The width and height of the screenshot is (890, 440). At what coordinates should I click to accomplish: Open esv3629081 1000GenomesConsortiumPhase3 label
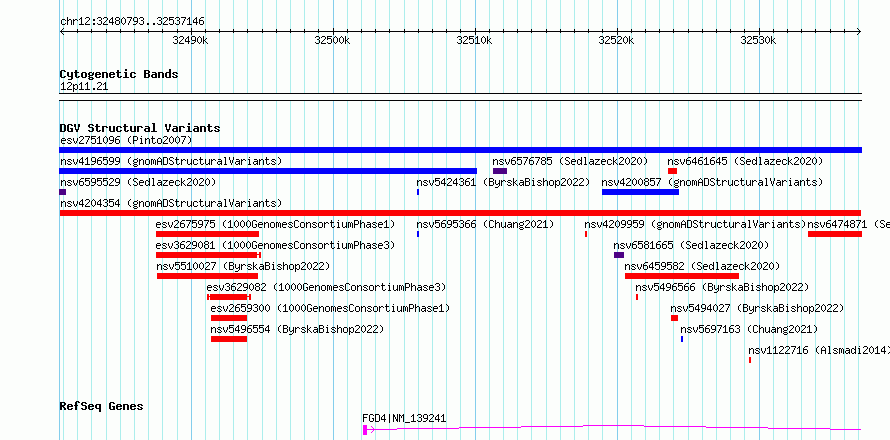coord(275,245)
